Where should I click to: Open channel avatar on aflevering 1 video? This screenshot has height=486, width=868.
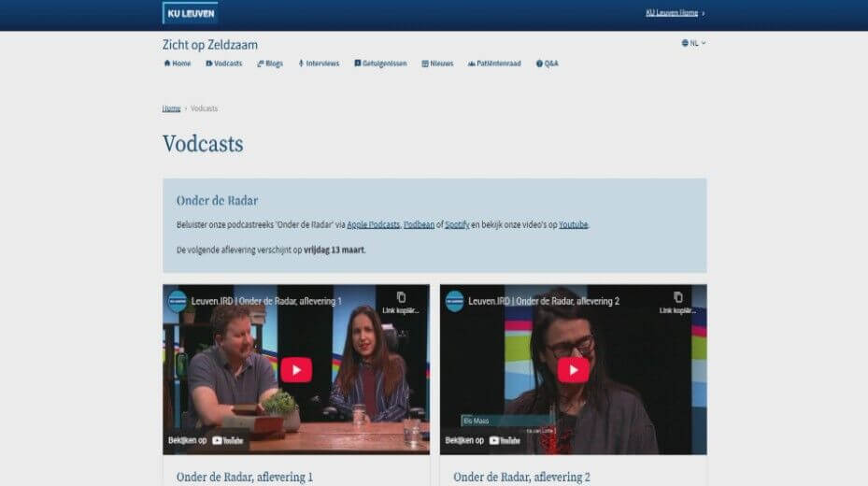point(178,301)
